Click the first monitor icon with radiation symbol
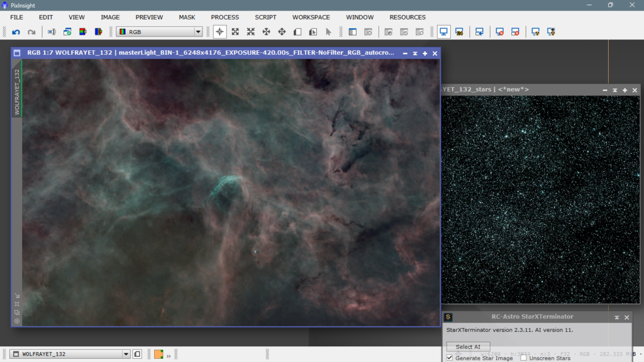The image size is (644, 362). pos(536,31)
